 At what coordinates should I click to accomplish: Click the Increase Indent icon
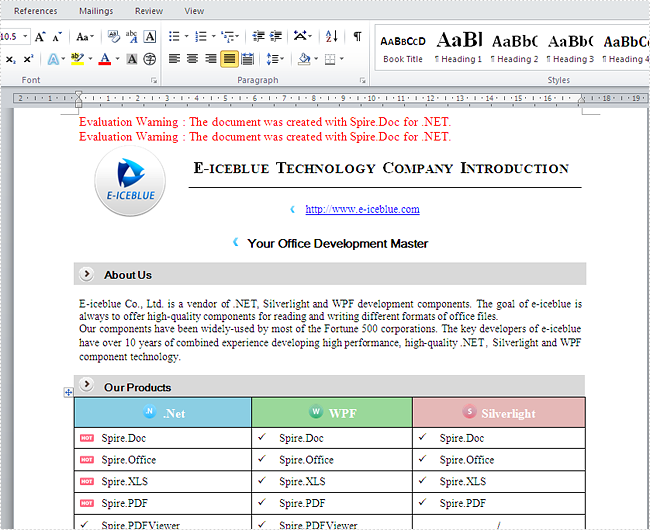tap(276, 36)
